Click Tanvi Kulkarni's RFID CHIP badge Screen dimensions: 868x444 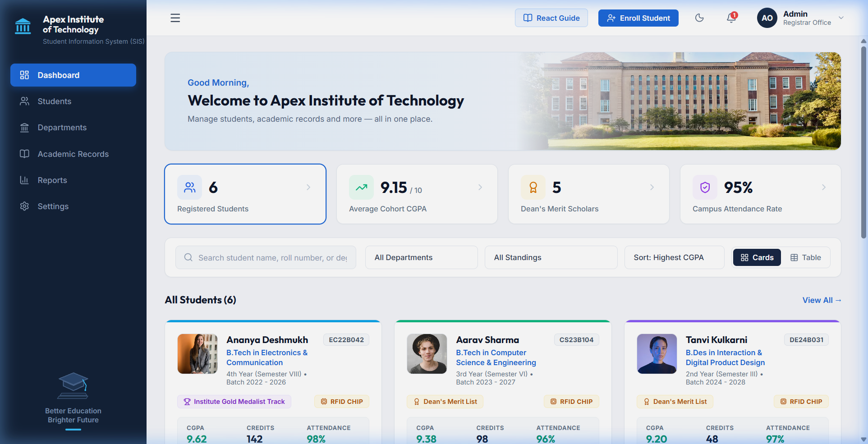[x=801, y=402]
